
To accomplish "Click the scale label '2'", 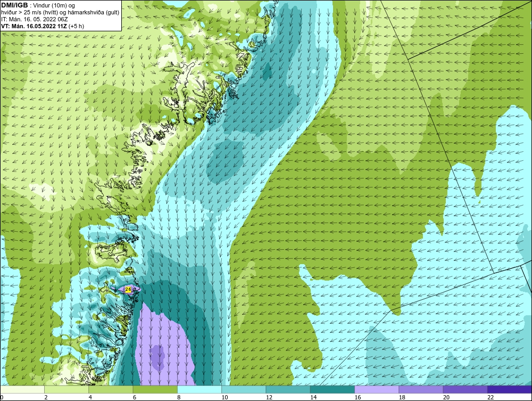I will click(x=46, y=398).
